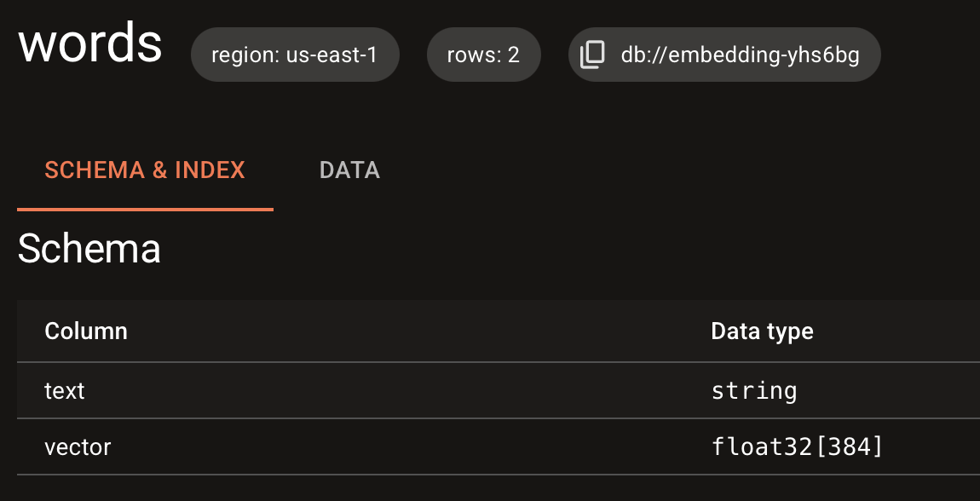980x501 pixels.
Task: Click the rows: 2 chip
Action: [483, 55]
